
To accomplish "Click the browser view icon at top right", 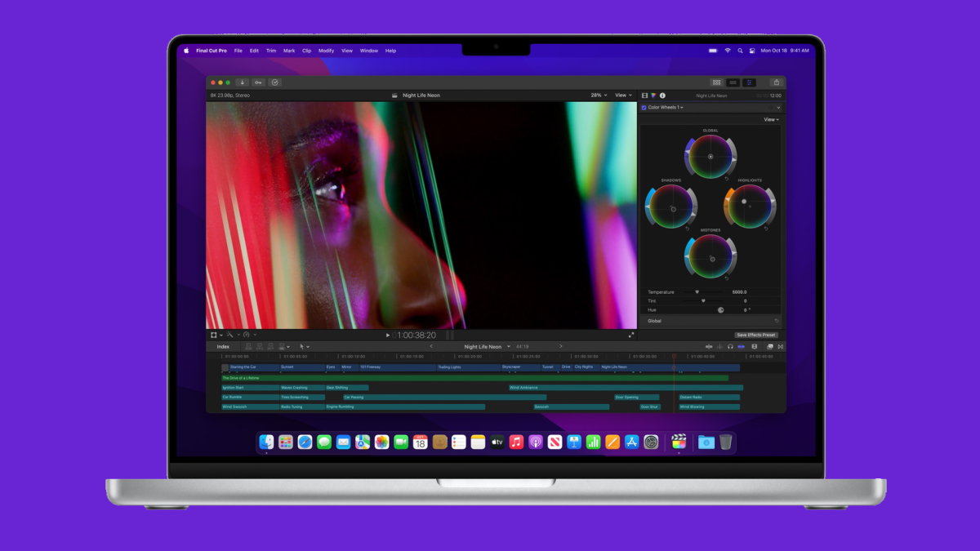I will coord(716,82).
